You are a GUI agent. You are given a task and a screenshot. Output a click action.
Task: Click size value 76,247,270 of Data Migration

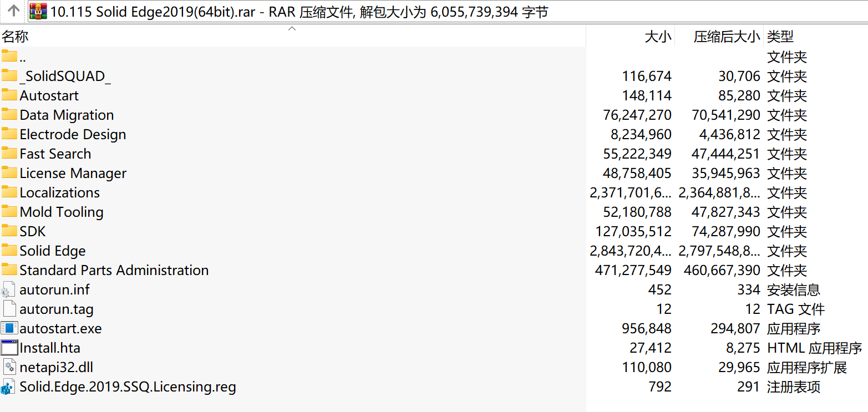(x=637, y=115)
